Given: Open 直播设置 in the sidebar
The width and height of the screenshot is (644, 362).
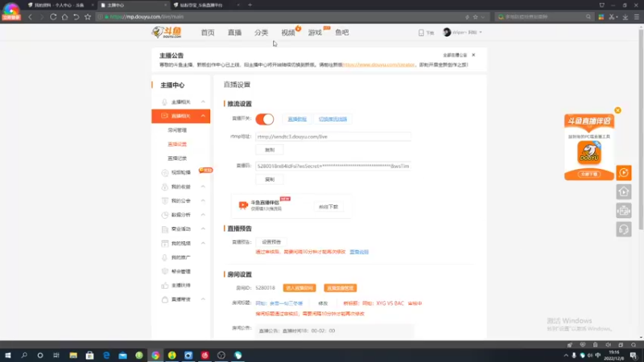Looking at the screenshot, I should (177, 144).
